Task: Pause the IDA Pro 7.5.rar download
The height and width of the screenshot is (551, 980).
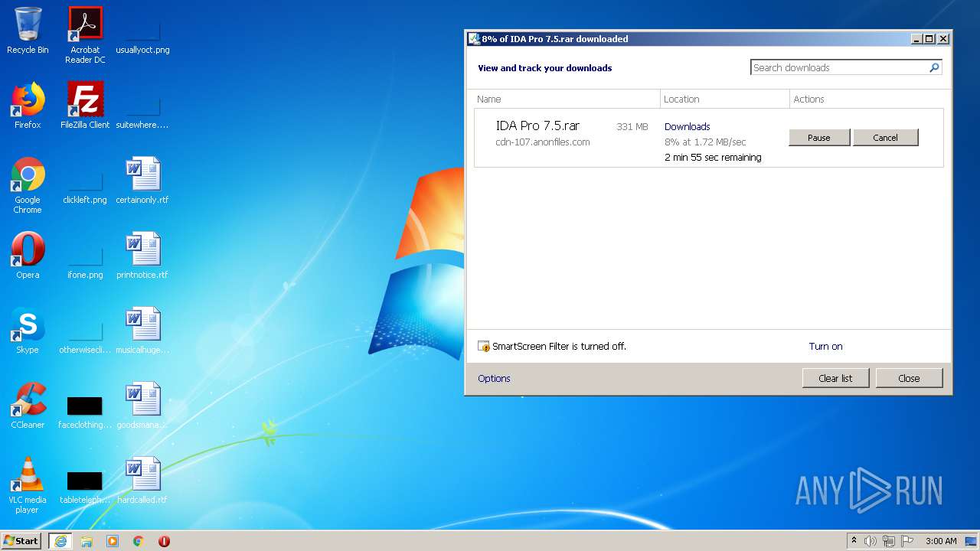Action: [819, 138]
